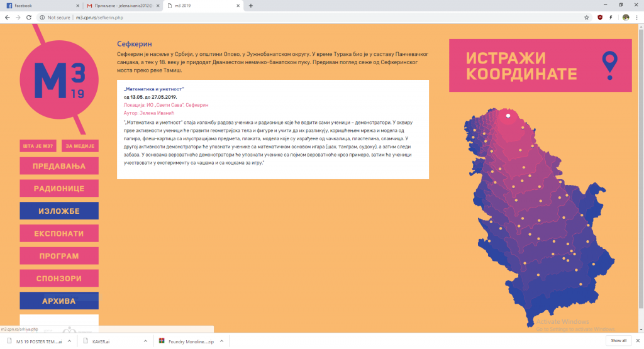Screen dimensions: 644x349
Task: Open the АРХИВА menu section
Action: 58,301
